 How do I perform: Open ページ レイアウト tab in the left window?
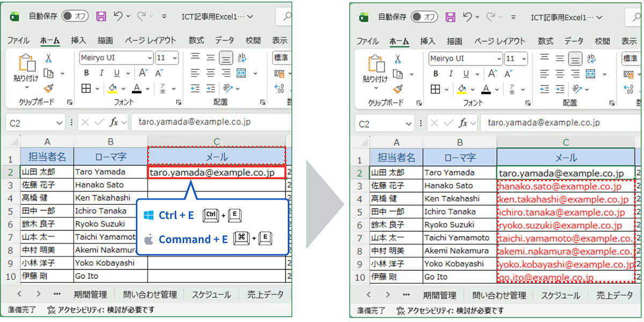150,40
